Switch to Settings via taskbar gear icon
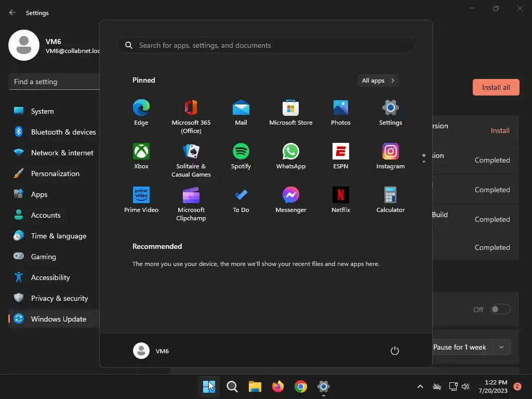 pos(324,387)
